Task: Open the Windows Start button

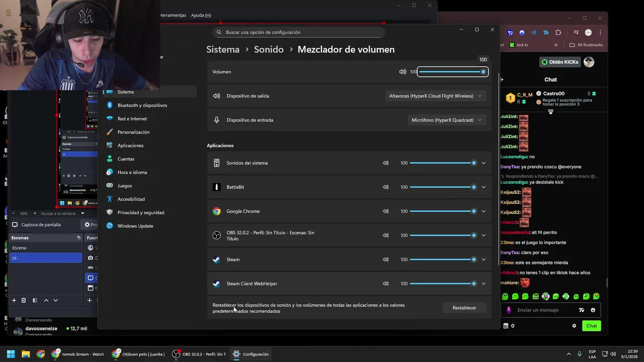Action: (x=11, y=354)
